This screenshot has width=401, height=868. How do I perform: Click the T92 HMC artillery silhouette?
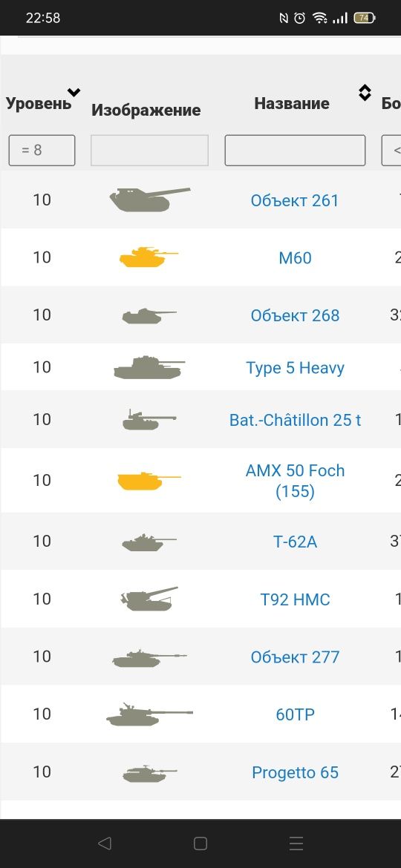pos(149,599)
